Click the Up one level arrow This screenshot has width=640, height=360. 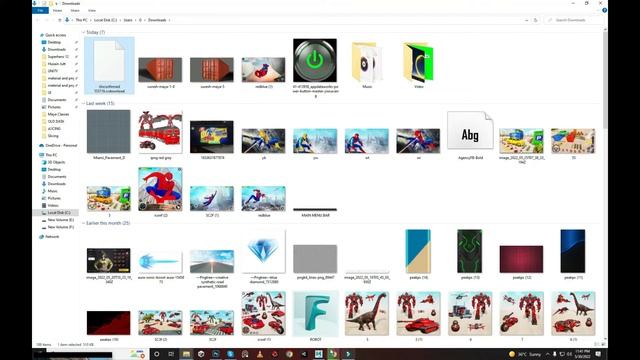point(60,20)
